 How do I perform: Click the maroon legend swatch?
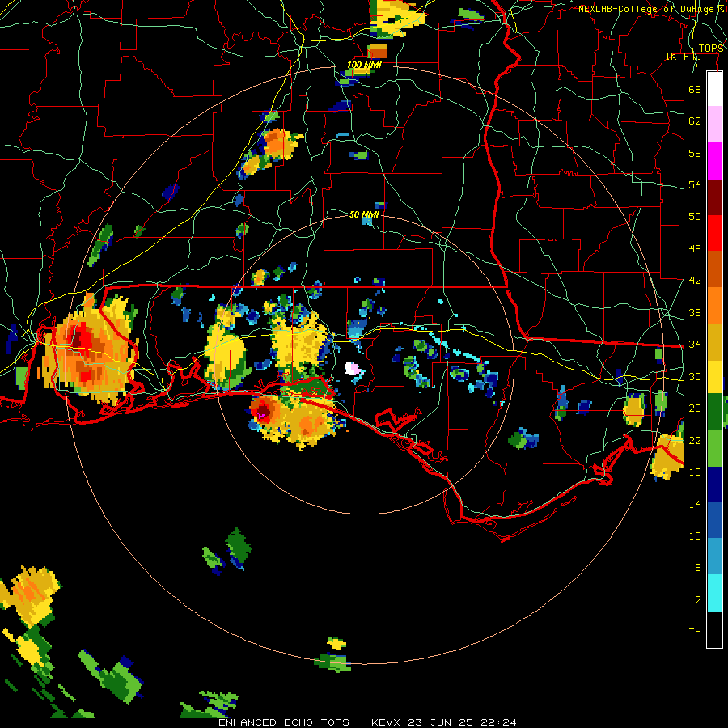714,197
